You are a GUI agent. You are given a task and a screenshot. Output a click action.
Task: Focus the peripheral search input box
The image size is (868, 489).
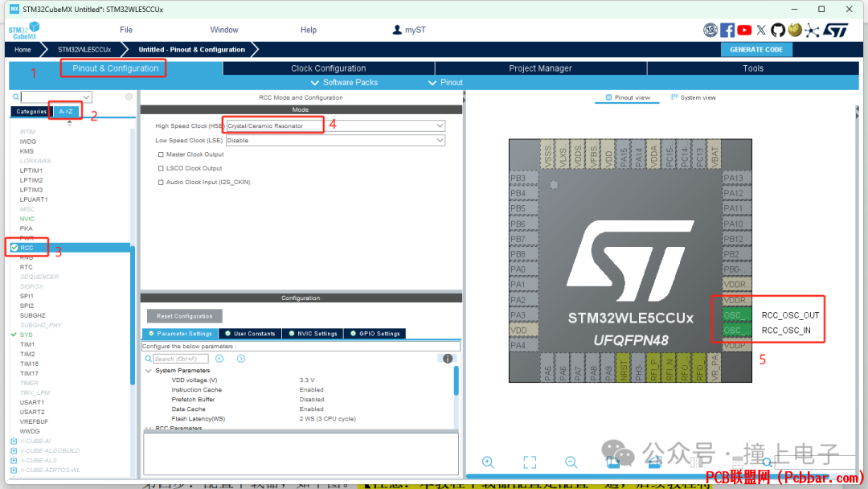(51, 97)
